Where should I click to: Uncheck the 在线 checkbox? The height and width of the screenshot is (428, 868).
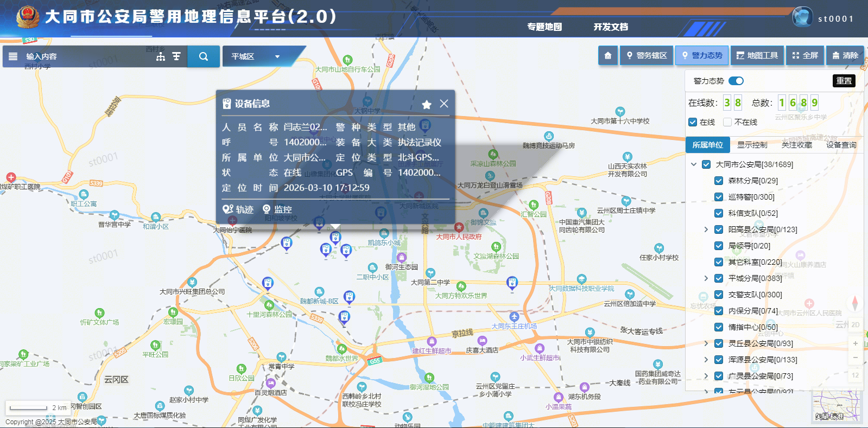tap(693, 122)
